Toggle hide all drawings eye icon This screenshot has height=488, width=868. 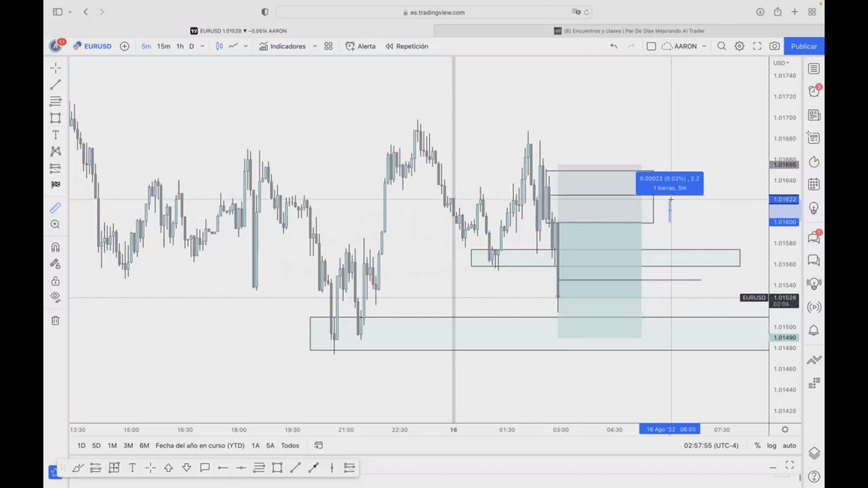coord(55,297)
